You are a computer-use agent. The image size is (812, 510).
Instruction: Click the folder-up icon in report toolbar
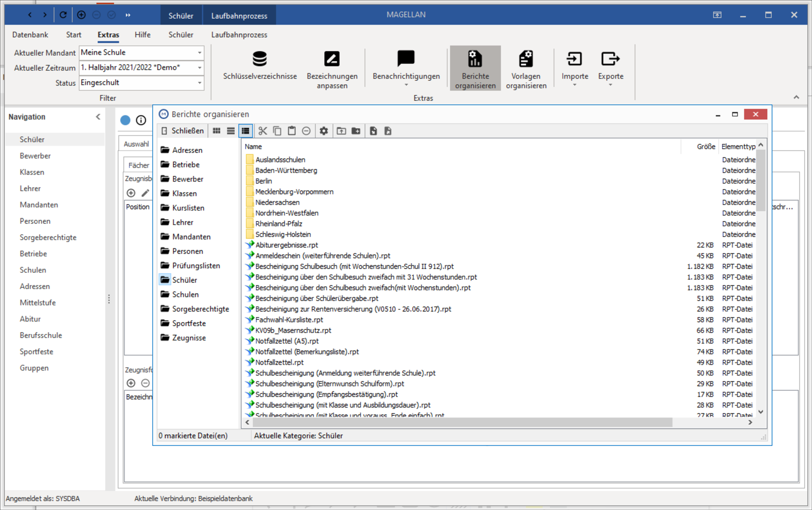pyautogui.click(x=341, y=131)
